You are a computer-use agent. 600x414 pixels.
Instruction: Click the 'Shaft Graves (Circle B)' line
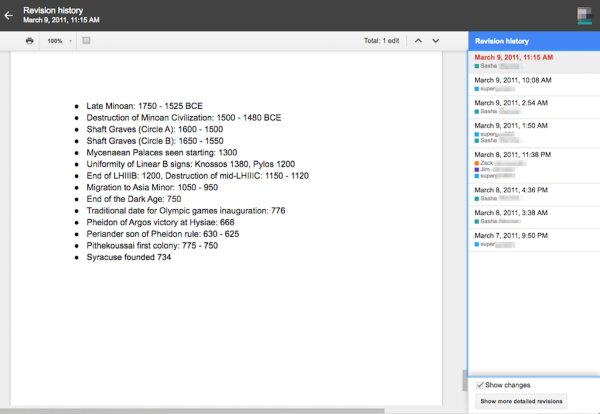(155, 141)
